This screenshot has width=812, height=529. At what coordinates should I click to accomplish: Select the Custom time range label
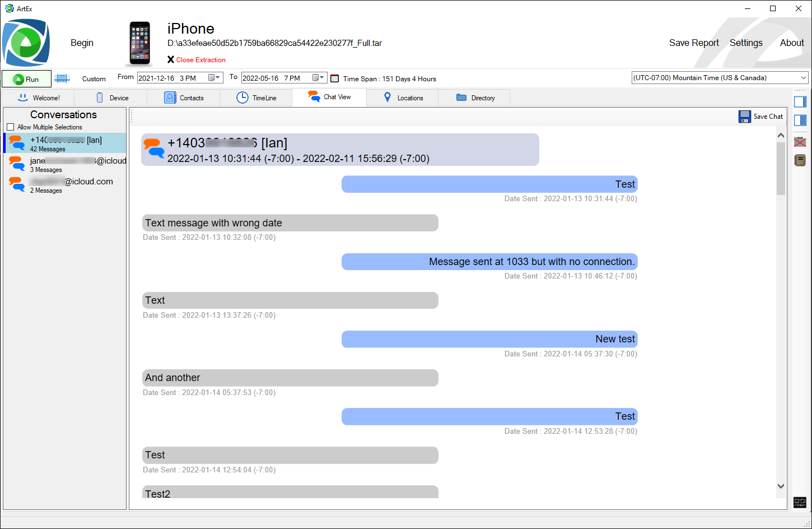tap(94, 79)
